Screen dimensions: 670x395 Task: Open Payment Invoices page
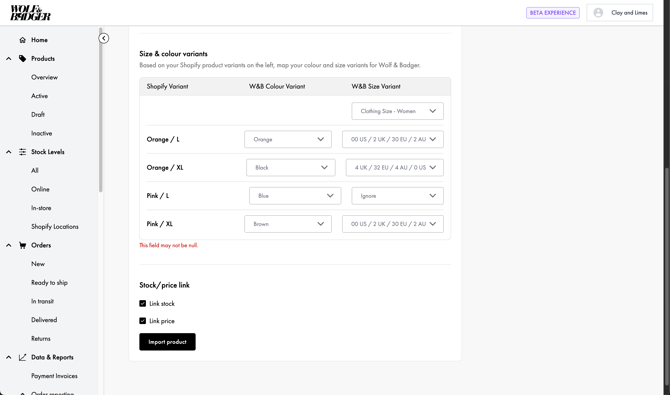(x=54, y=376)
